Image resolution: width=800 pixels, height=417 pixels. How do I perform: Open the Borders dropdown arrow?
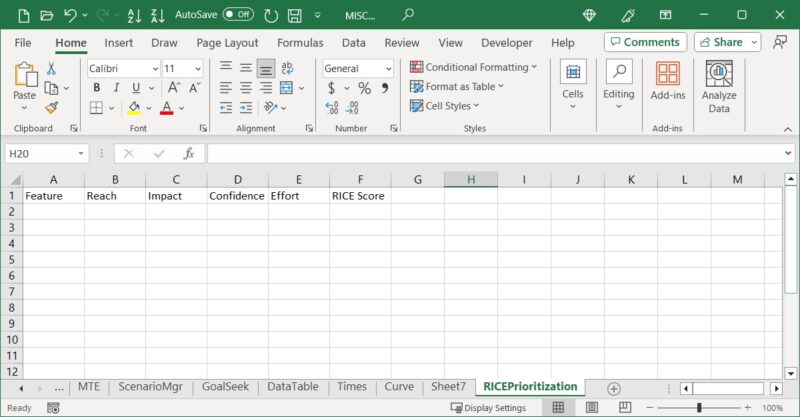click(111, 108)
